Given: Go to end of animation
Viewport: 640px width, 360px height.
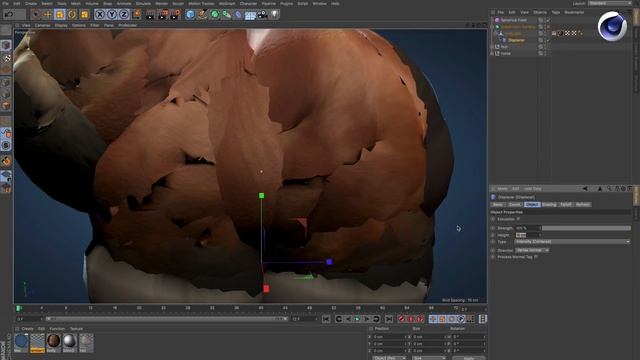Looking at the screenshot, I should coord(389,319).
